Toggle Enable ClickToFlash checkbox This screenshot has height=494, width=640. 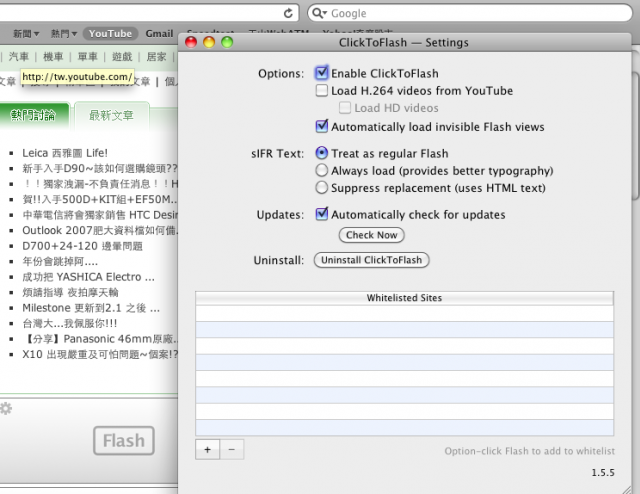[322, 73]
